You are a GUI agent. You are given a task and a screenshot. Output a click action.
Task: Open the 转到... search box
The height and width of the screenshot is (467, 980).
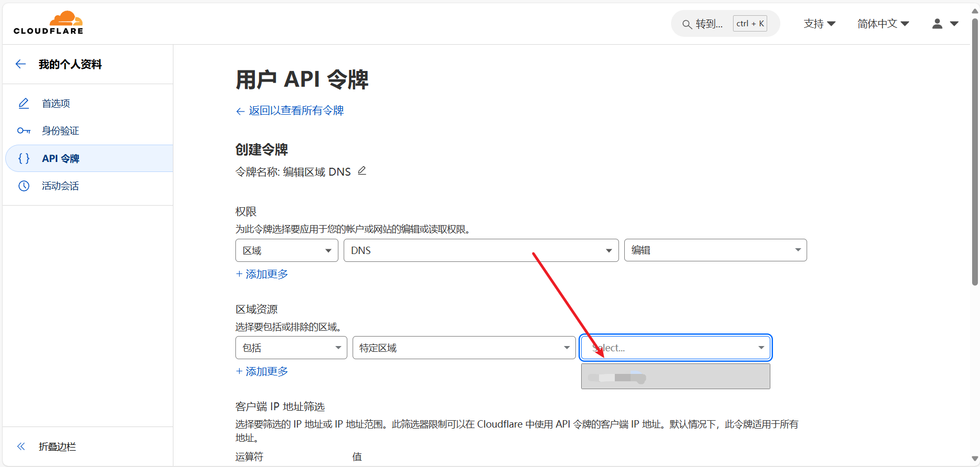point(725,24)
